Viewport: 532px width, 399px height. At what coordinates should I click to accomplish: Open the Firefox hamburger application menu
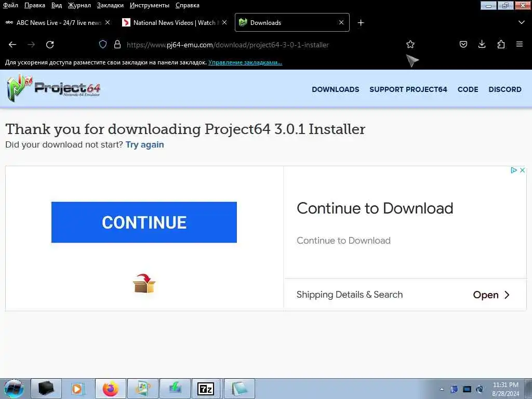click(520, 44)
